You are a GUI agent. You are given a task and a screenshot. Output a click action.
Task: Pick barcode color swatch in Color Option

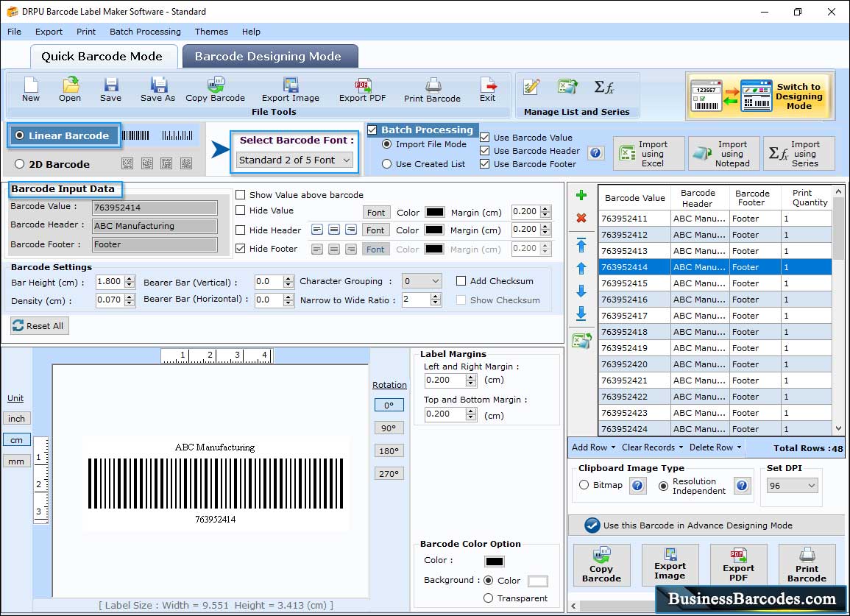pyautogui.click(x=495, y=562)
